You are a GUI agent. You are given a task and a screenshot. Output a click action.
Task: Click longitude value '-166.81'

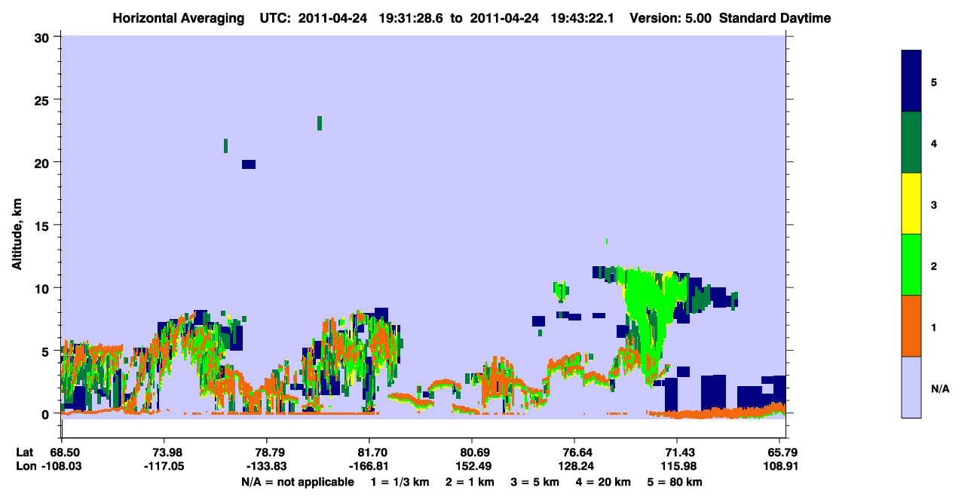[369, 467]
